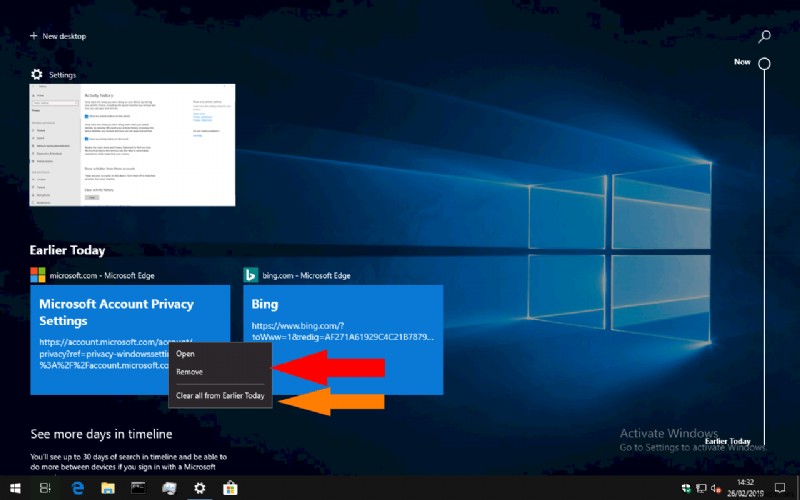800x500 pixels.
Task: Click the See more days in timeline heading
Action: coord(102,434)
